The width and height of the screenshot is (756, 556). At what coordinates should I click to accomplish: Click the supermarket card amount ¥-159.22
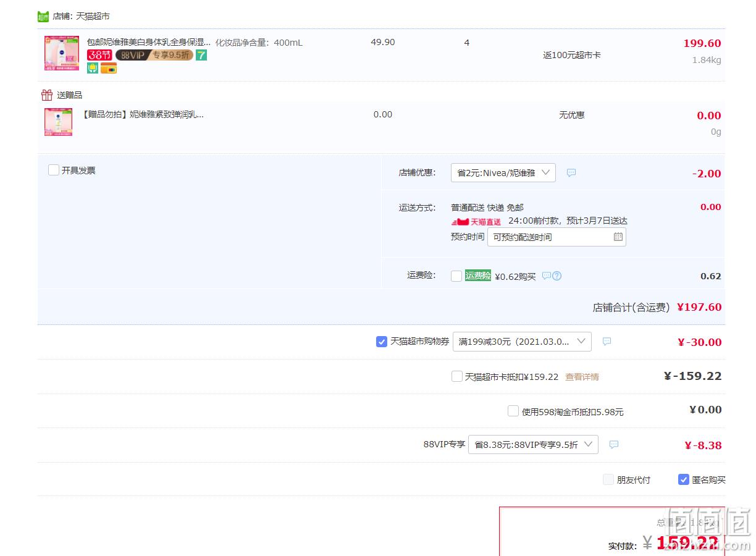coord(692,376)
